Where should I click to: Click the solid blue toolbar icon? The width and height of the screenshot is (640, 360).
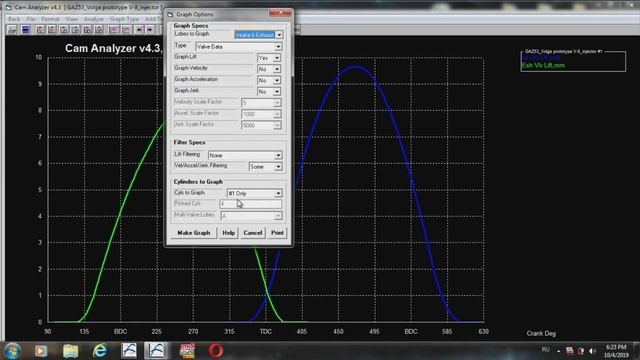pos(26,30)
